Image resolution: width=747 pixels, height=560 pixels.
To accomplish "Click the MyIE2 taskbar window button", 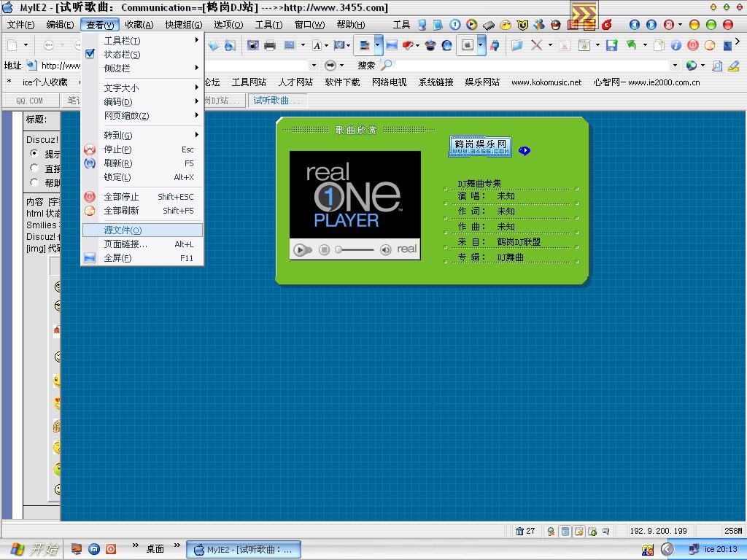I will 244,549.
